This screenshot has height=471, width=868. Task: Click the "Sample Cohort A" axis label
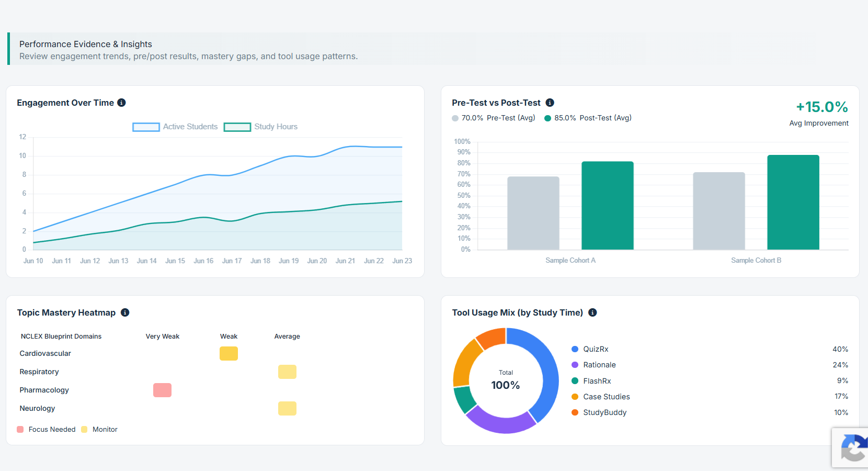[x=570, y=261]
